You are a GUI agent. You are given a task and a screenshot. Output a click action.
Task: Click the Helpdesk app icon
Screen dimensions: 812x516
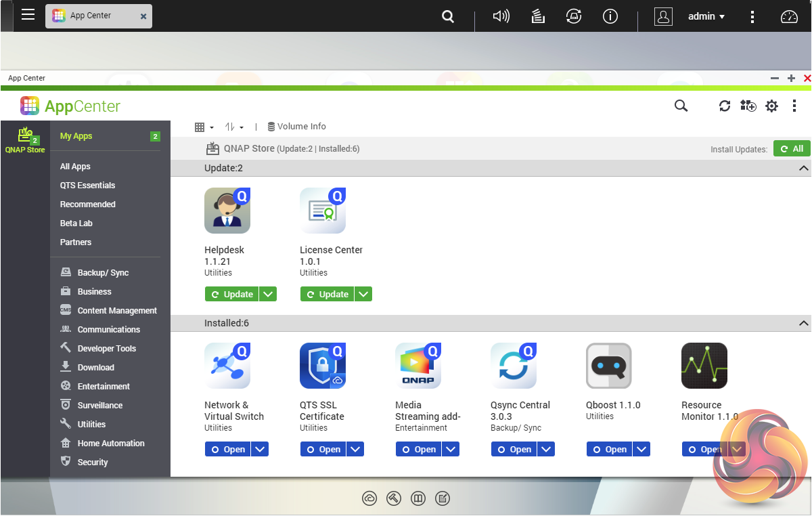coord(227,211)
